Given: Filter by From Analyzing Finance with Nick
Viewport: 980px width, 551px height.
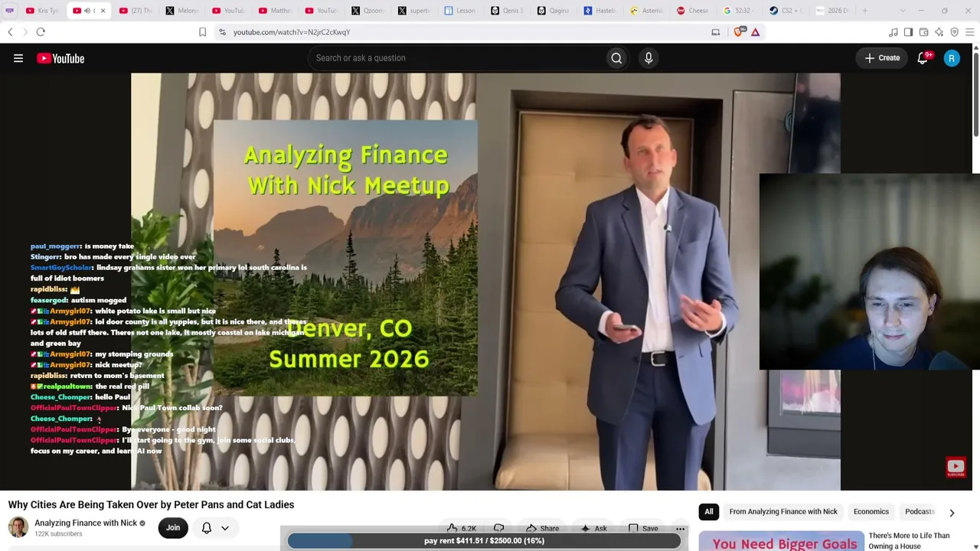Looking at the screenshot, I should [x=783, y=512].
